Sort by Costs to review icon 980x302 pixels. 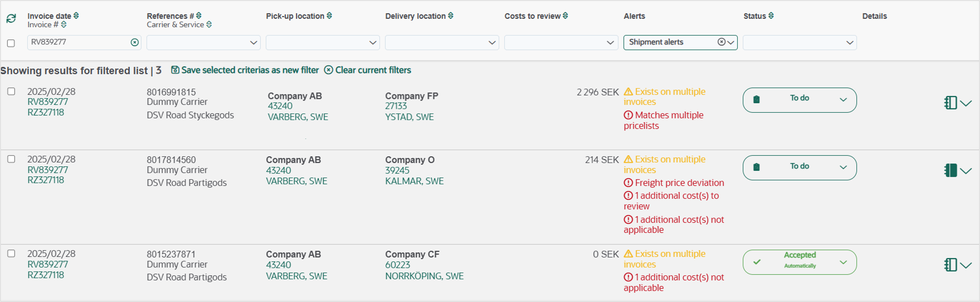565,16
